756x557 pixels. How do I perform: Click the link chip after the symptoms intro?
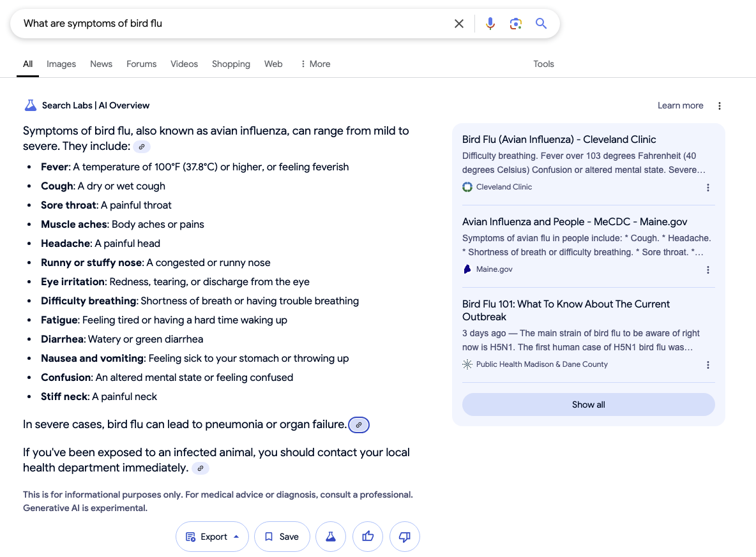click(x=141, y=146)
